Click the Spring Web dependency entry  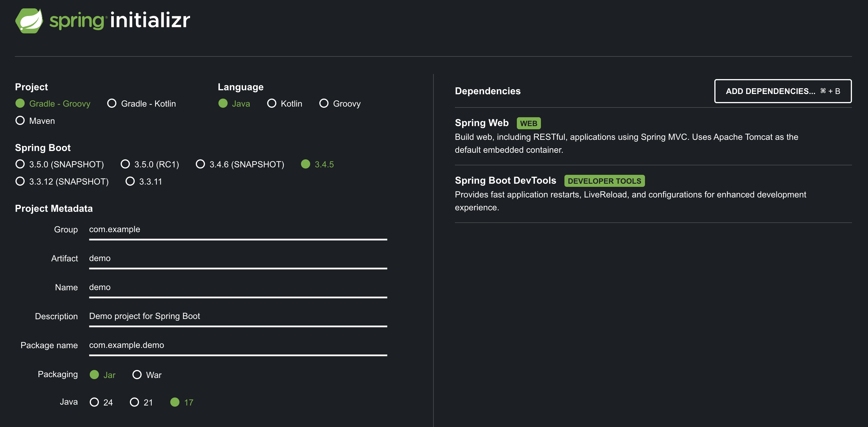653,136
